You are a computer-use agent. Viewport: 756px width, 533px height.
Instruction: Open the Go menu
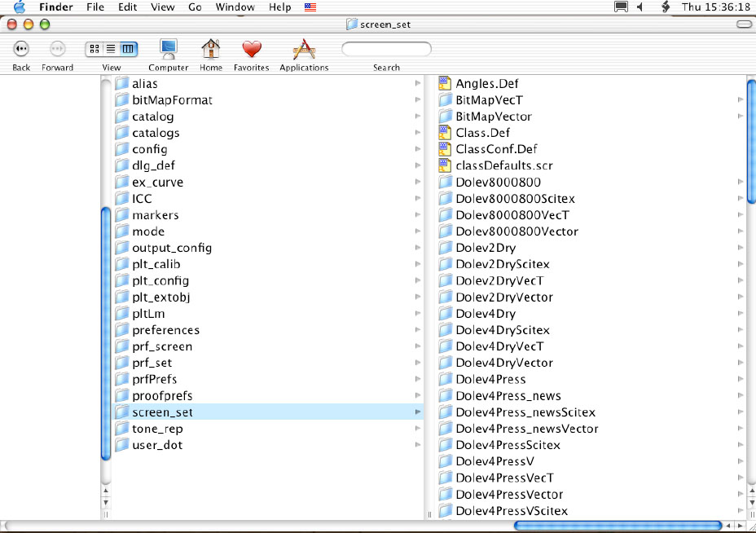(195, 7)
